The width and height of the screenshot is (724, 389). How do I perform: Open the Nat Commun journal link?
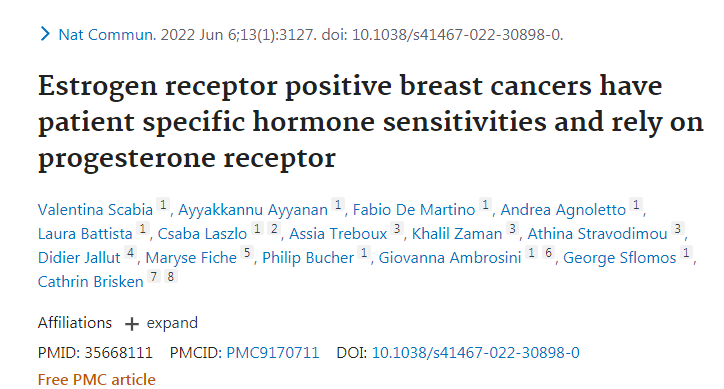point(107,35)
